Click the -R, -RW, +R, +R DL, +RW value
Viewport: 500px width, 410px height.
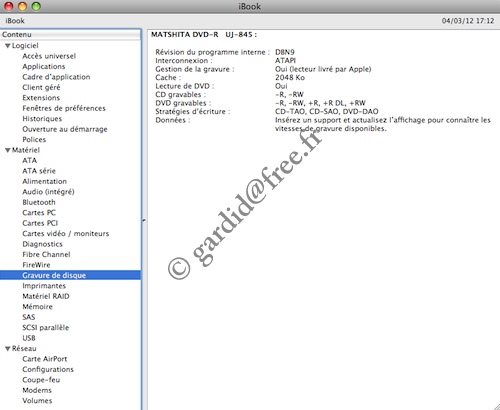320,103
